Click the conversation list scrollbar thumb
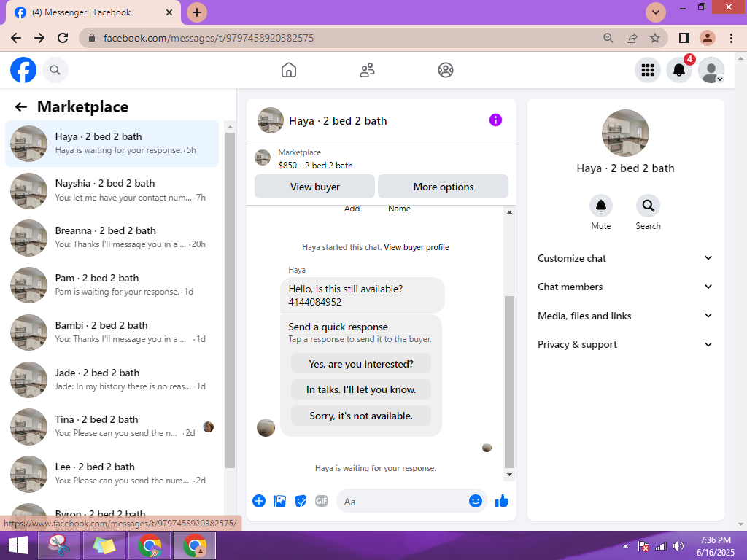This screenshot has width=747, height=560. click(230, 300)
